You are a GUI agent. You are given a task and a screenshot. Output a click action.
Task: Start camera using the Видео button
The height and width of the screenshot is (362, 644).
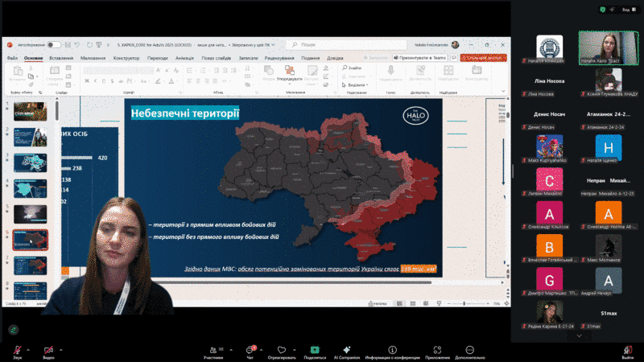[x=48, y=350]
